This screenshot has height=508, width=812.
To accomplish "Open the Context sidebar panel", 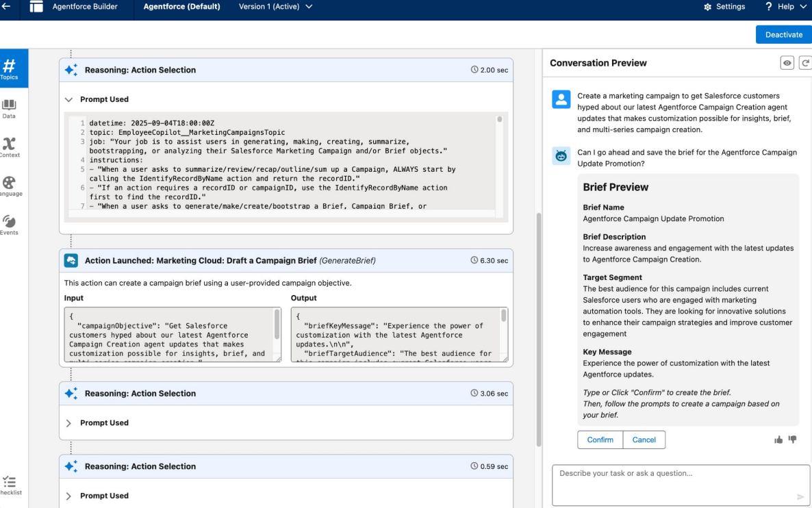I will (9, 148).
